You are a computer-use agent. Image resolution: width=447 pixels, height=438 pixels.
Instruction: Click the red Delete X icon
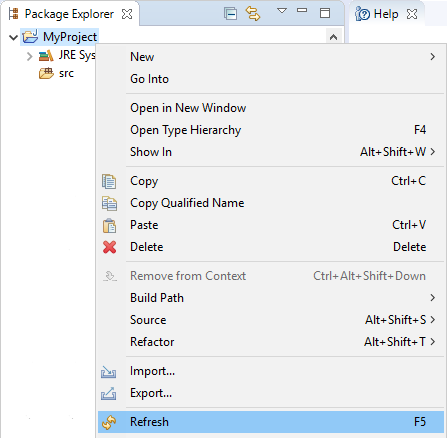109,247
